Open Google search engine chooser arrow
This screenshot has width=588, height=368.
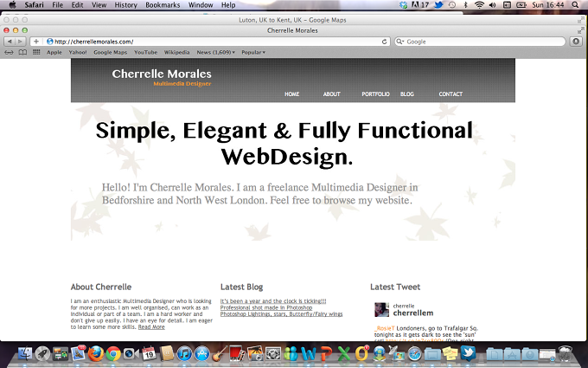(399, 42)
